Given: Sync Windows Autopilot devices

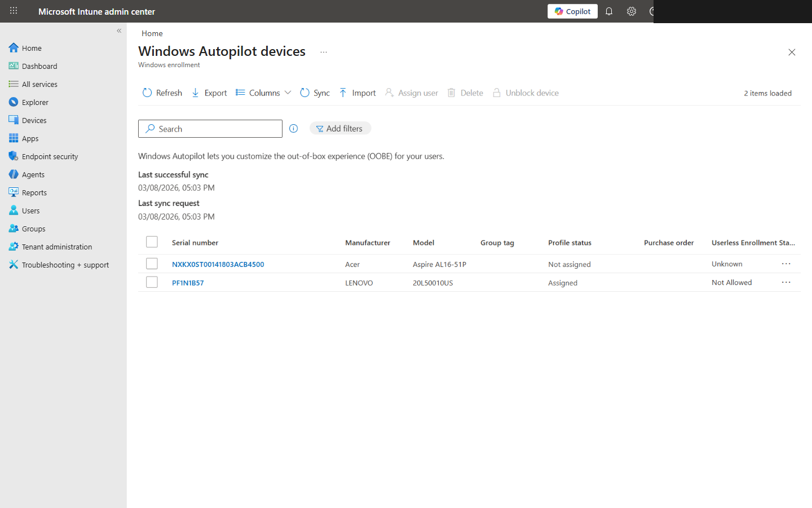Looking at the screenshot, I should (315, 93).
